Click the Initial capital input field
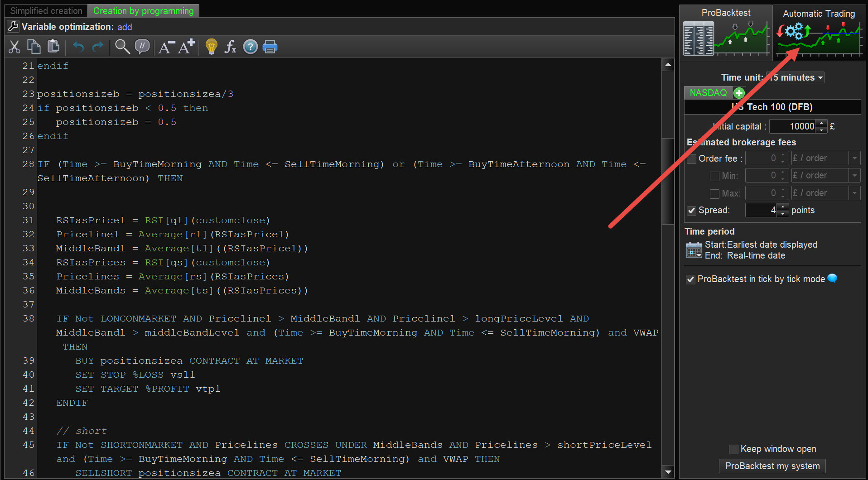The width and height of the screenshot is (868, 480). 793,126
